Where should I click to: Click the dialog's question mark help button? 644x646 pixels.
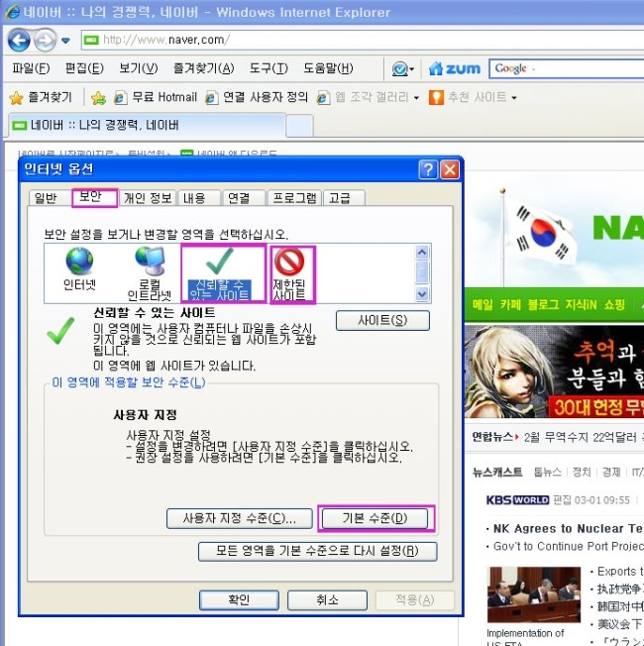428,169
